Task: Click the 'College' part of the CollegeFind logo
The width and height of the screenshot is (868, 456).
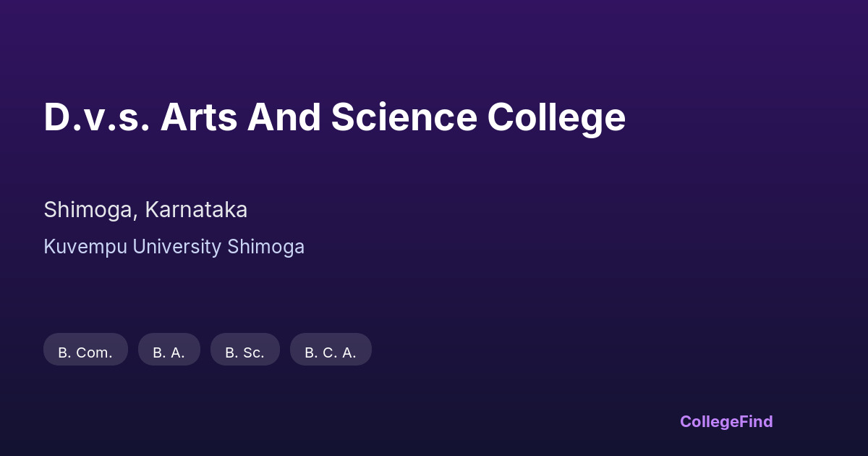Action: [709, 421]
